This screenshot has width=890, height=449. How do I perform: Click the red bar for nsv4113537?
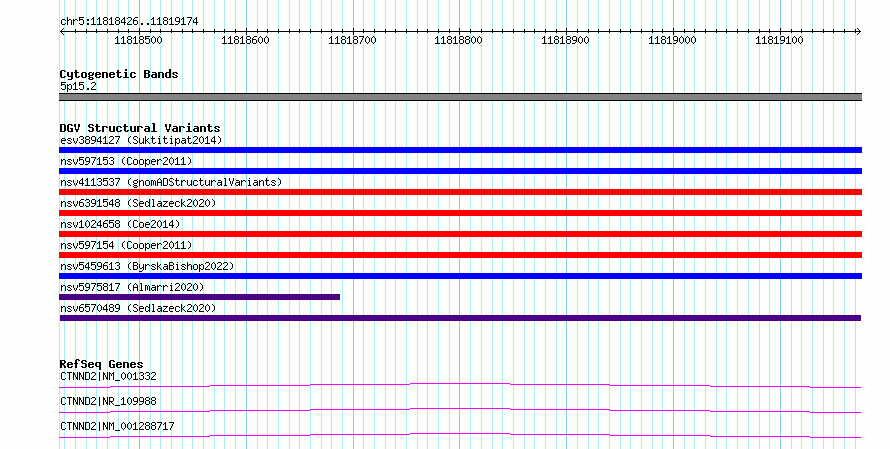click(x=460, y=192)
